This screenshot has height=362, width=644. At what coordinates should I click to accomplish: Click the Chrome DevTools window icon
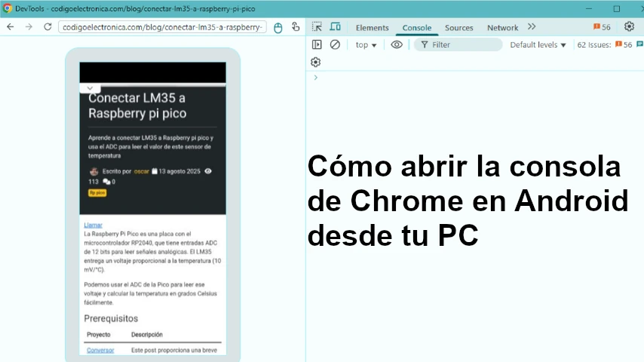[x=8, y=8]
